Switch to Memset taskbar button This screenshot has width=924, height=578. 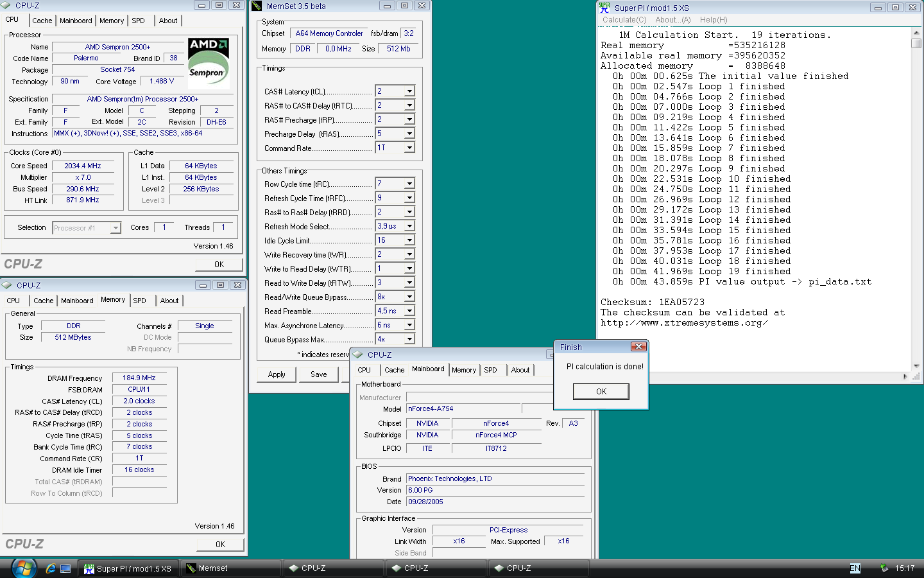point(231,568)
